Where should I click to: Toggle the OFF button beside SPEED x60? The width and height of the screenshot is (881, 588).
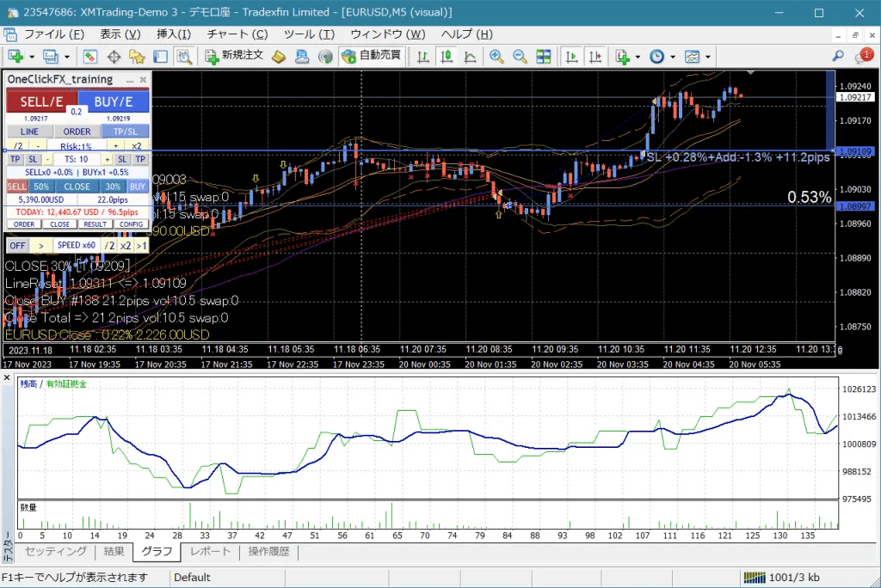click(x=17, y=245)
